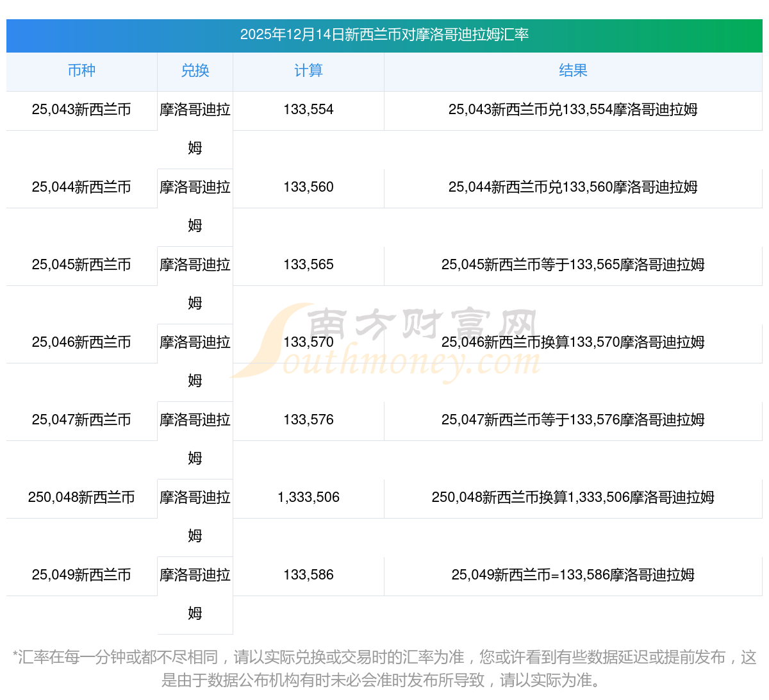769x700 pixels.
Task: Click the 摩洛哥迪拉姆 cell in the 25,043 row
Action: [x=195, y=128]
